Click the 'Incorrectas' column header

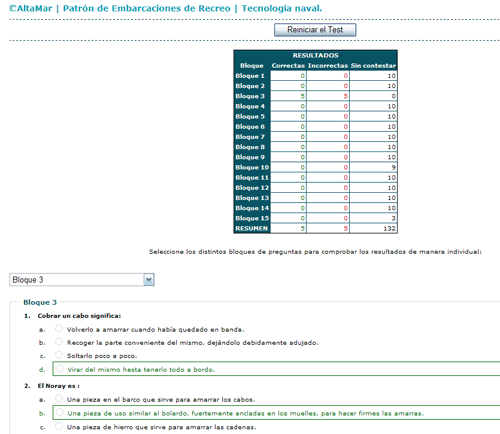[328, 66]
